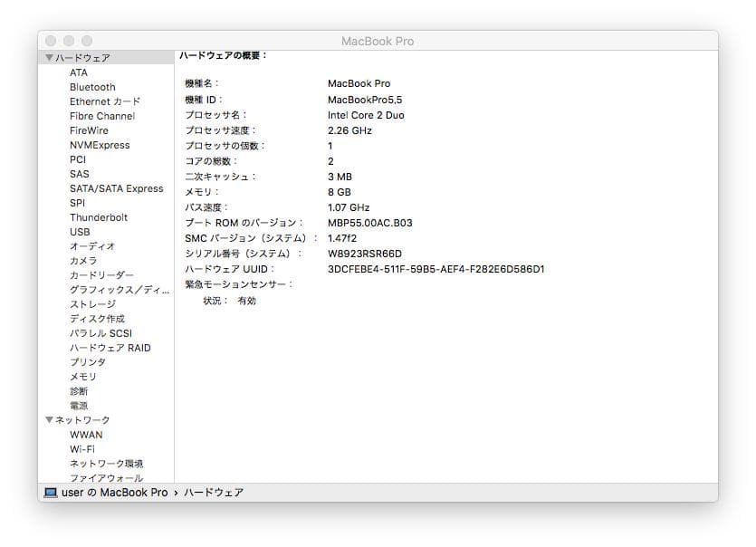Click user の MacBook Pro in path bar
The height and width of the screenshot is (547, 756).
click(115, 493)
